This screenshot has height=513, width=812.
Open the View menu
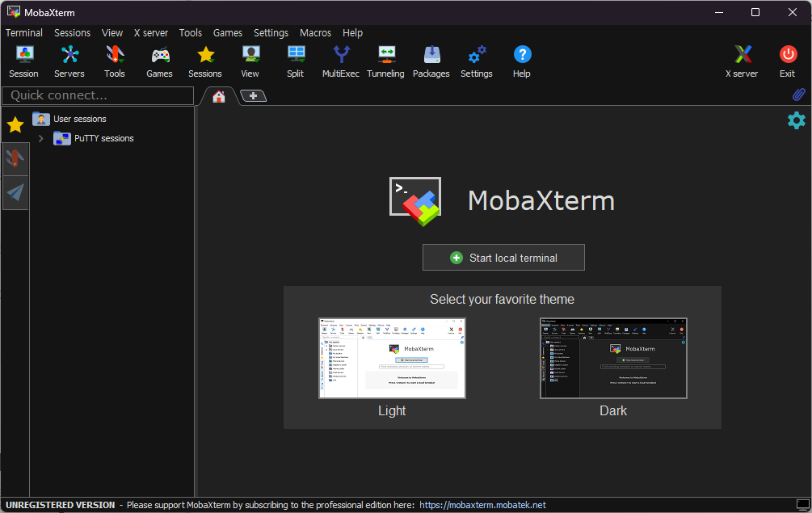click(x=111, y=32)
